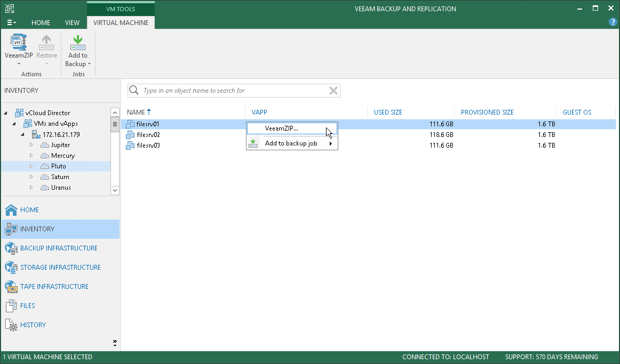620x364 pixels.
Task: Click the Mercury cloud icon
Action: (x=45, y=156)
